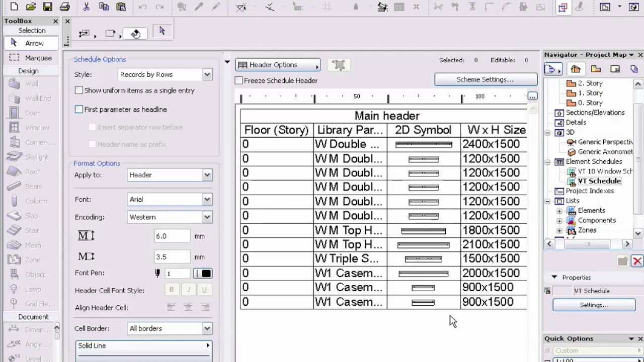Select the Details item in Navigator
Screen dimensions: 644x362
pos(576,122)
